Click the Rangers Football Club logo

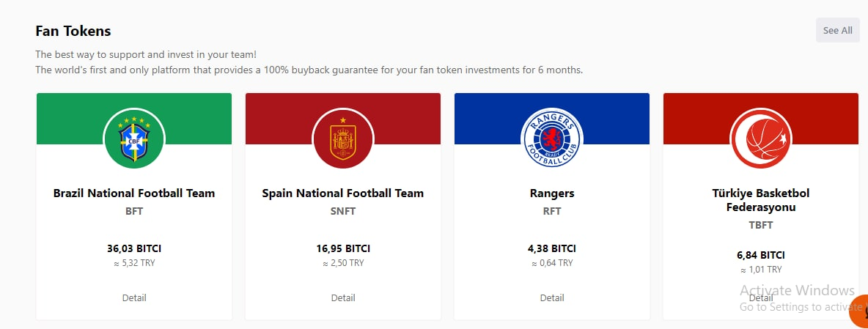click(x=552, y=138)
